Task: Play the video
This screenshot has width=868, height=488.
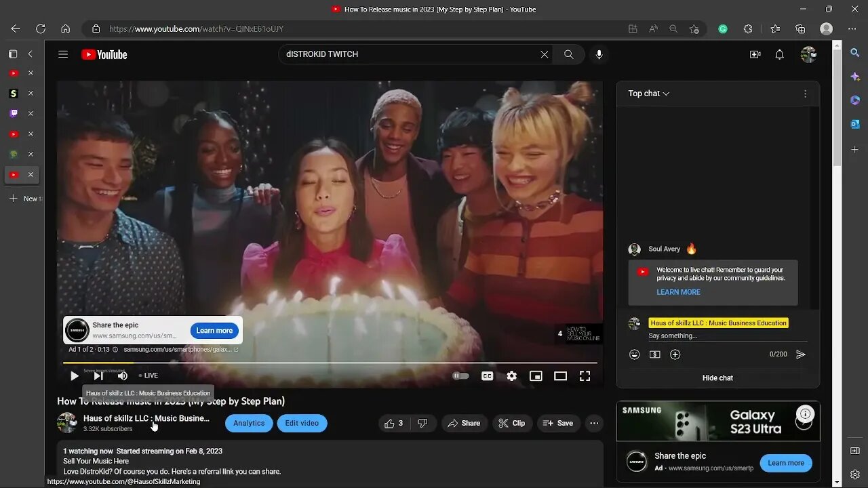Action: point(74,376)
